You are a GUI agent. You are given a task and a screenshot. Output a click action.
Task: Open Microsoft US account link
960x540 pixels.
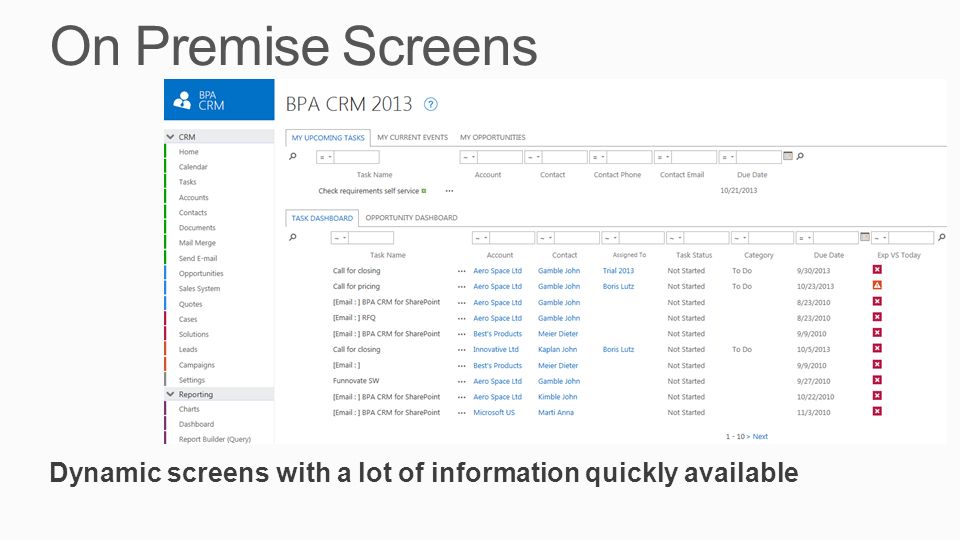click(x=494, y=413)
